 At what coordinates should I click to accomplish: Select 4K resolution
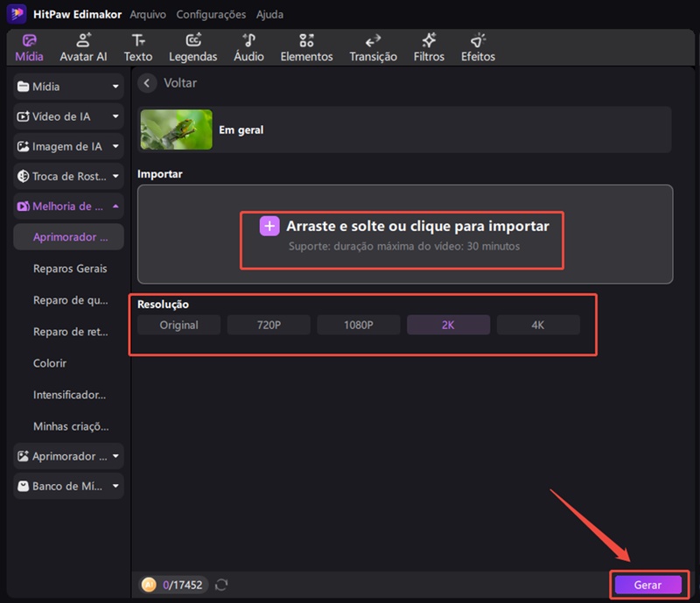coord(538,325)
